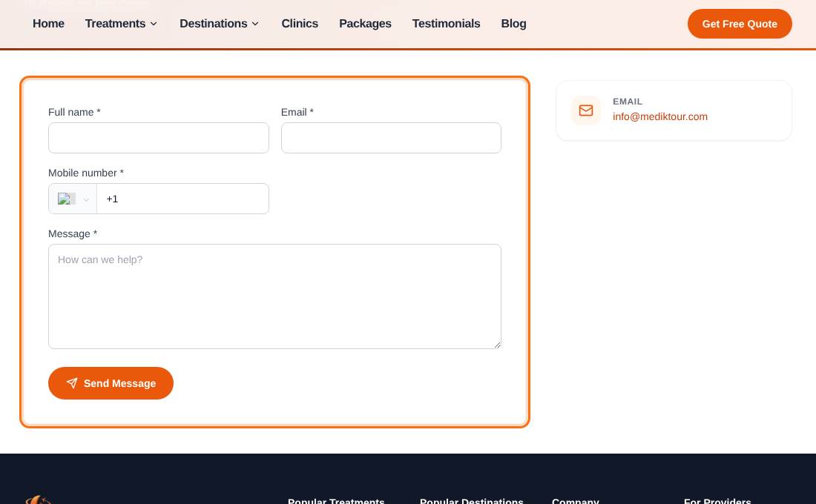Click into the Email input field
The width and height of the screenshot is (816, 504).
392,138
